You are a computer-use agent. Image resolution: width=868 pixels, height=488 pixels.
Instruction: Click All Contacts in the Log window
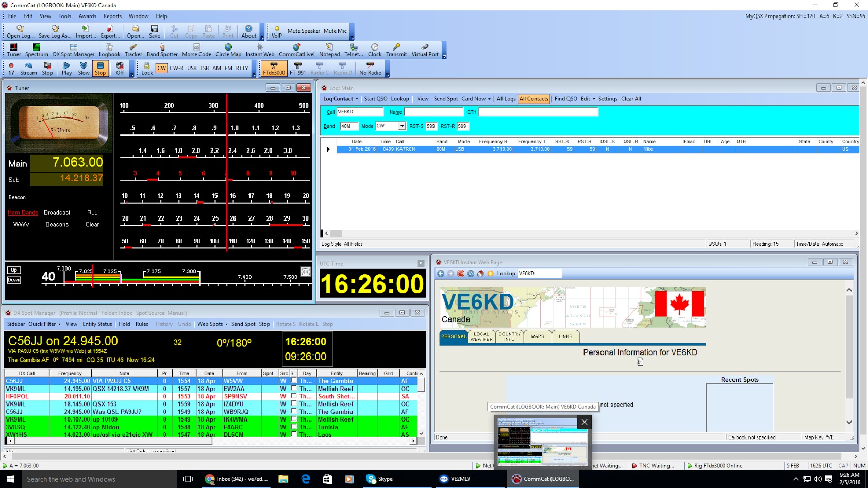click(x=534, y=99)
